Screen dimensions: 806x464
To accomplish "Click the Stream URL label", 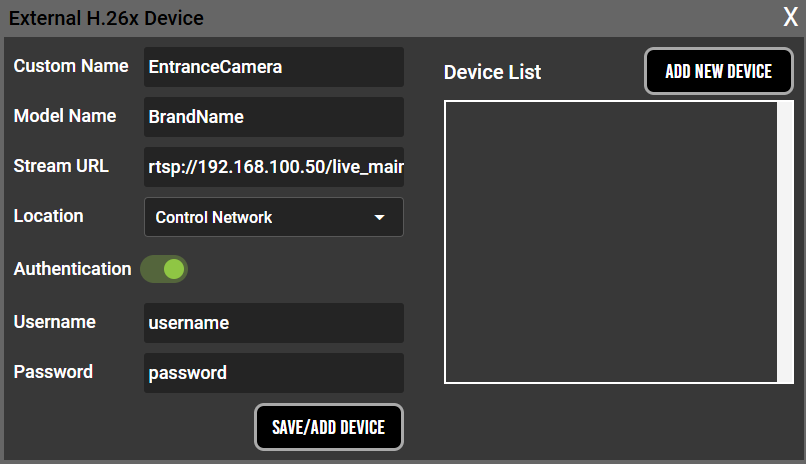I will (x=61, y=166).
